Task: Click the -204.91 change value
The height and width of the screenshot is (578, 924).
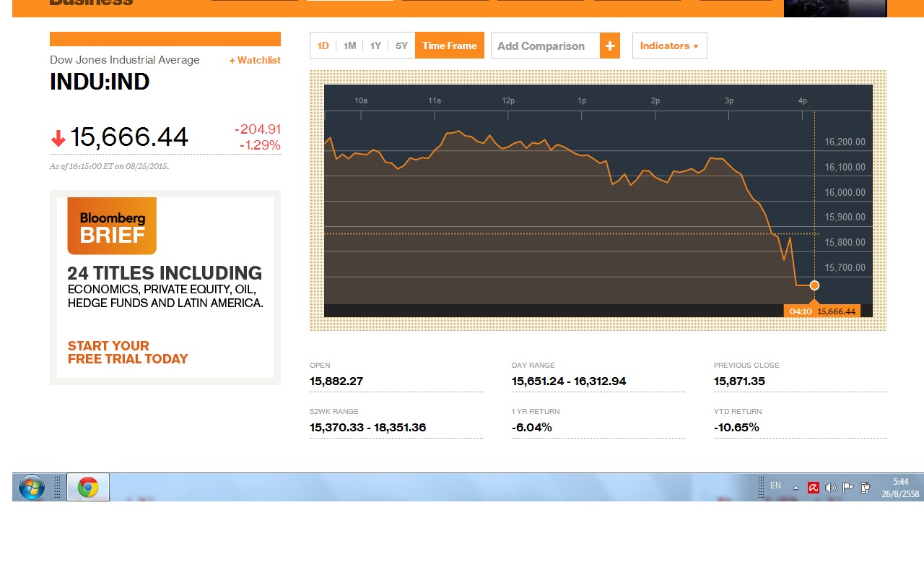Action: tap(258, 129)
